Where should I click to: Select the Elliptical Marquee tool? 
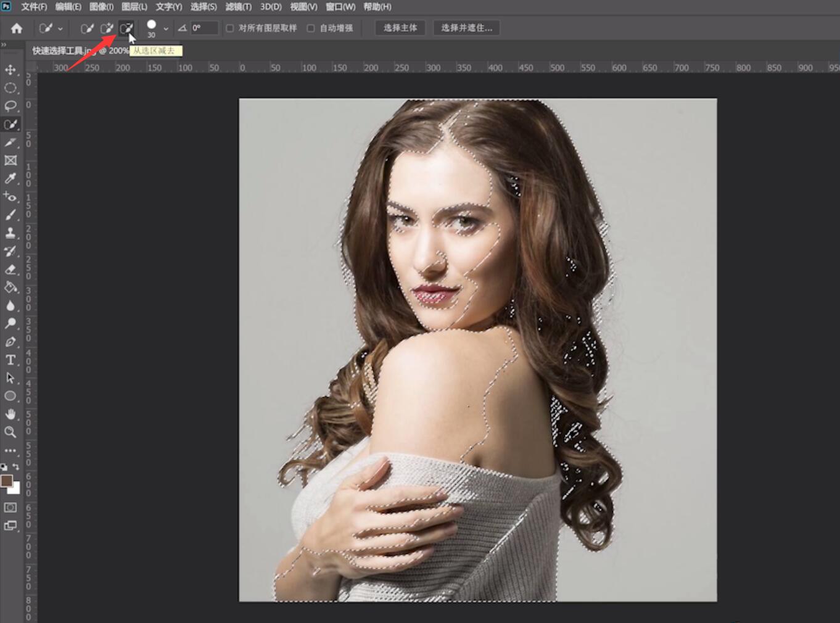10,88
